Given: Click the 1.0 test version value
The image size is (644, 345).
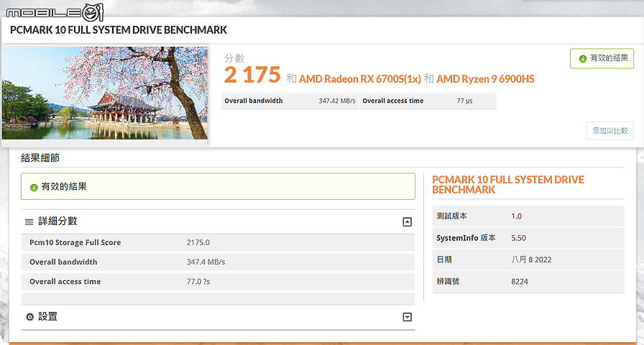Looking at the screenshot, I should coord(516,216).
